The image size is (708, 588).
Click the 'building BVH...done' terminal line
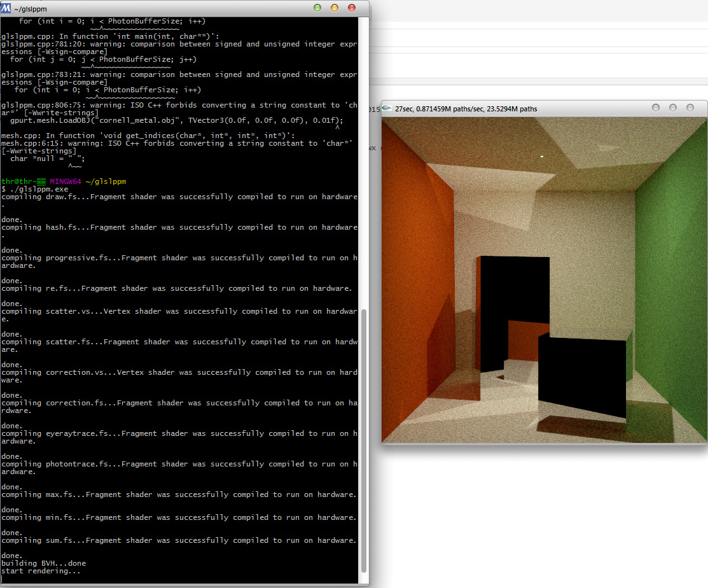(43, 563)
